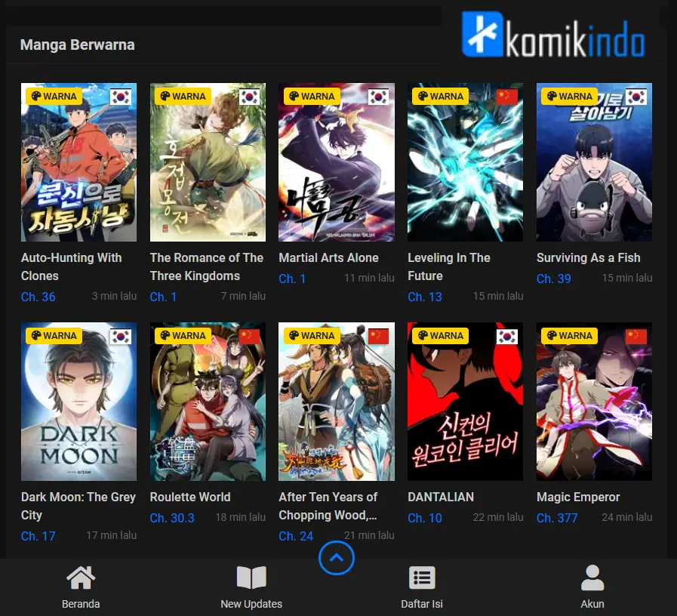Read Ch. 30.3 of Roulette World
This screenshot has height=616, width=677.
[172, 518]
